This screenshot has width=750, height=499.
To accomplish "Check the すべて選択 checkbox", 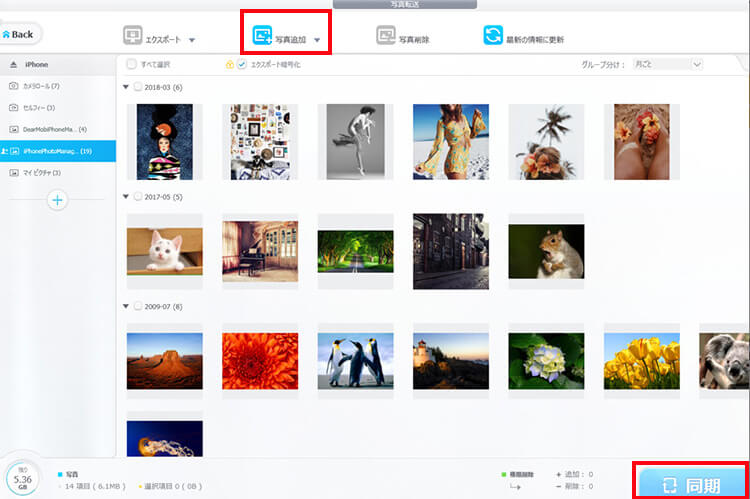I will click(x=133, y=64).
